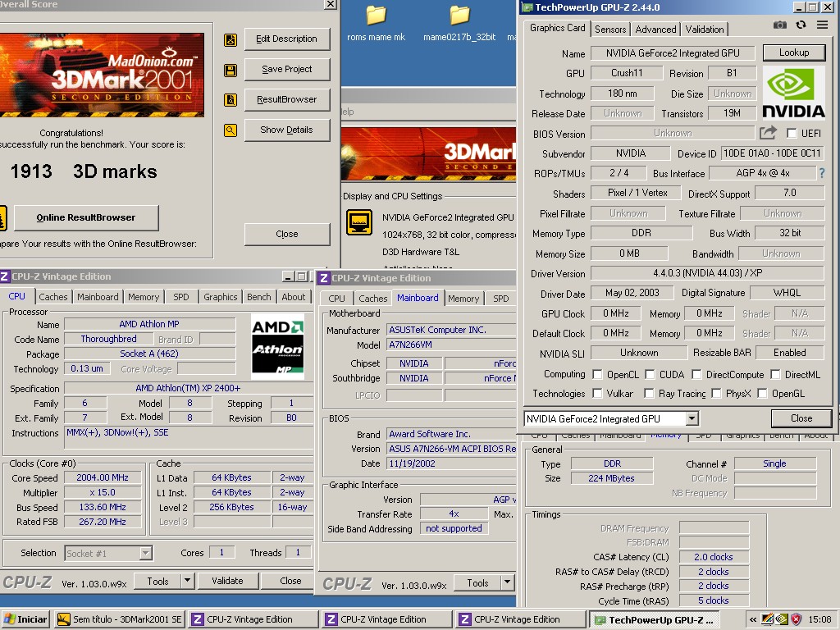This screenshot has height=630, width=840.
Task: Open the SPD tab in Mainboard CPU-Z window
Action: point(501,299)
